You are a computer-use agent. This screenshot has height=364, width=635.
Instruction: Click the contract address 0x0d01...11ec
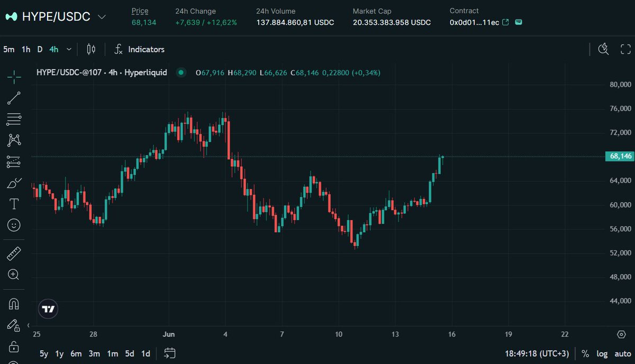pos(474,22)
